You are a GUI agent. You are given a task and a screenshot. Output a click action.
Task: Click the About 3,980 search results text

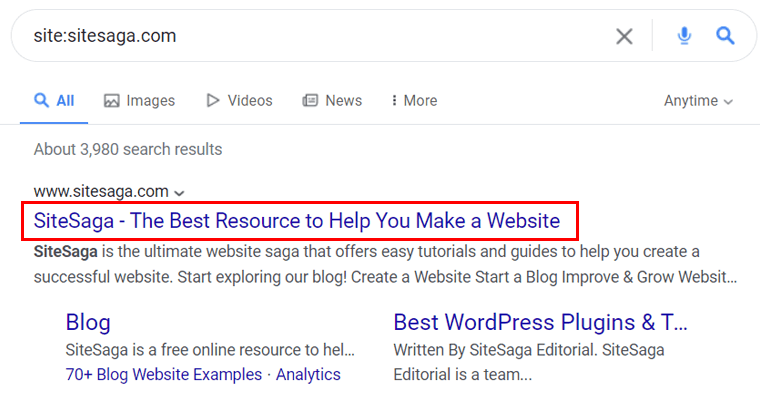[128, 149]
